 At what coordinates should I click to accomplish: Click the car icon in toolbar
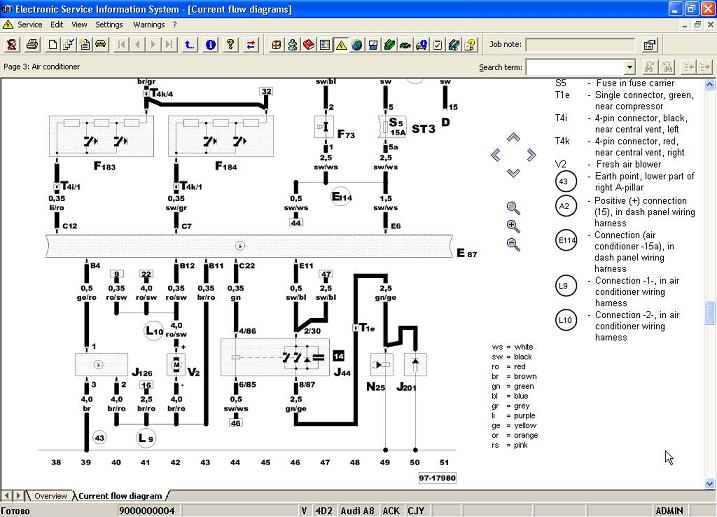[x=100, y=45]
